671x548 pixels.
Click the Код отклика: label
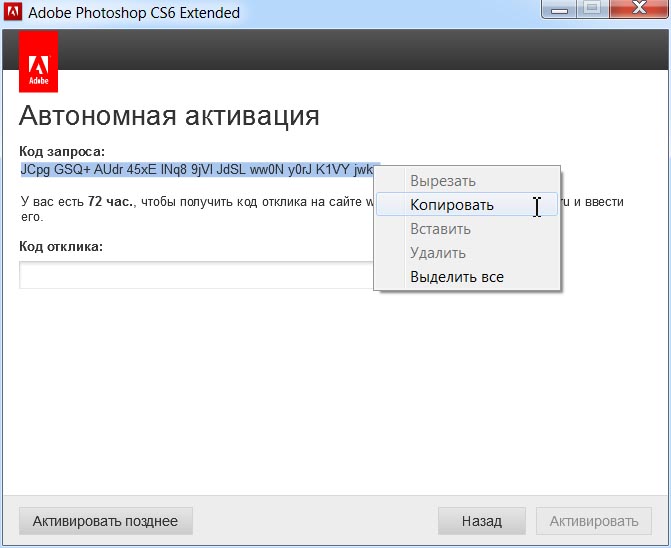pos(61,246)
